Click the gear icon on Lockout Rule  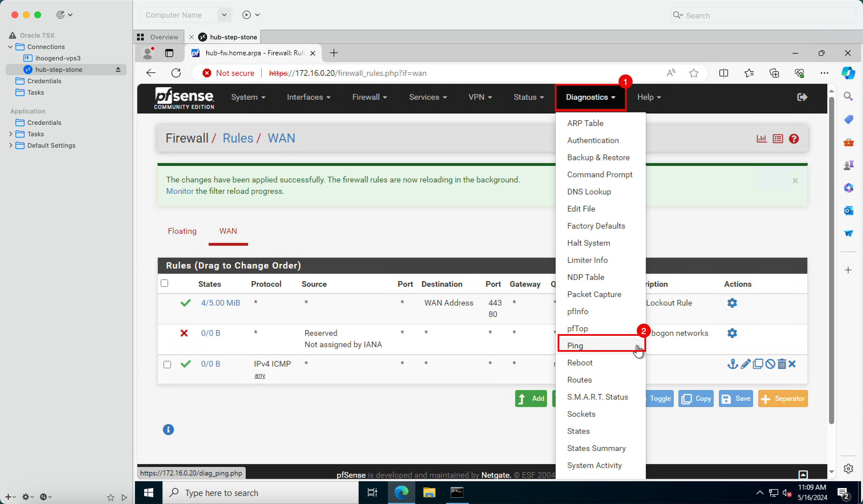tap(732, 303)
